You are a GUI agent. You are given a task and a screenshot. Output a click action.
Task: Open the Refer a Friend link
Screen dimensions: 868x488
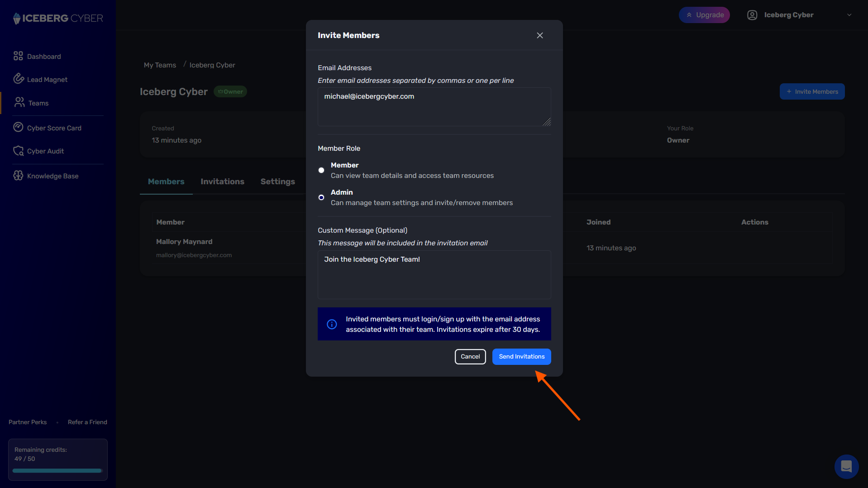(87, 422)
